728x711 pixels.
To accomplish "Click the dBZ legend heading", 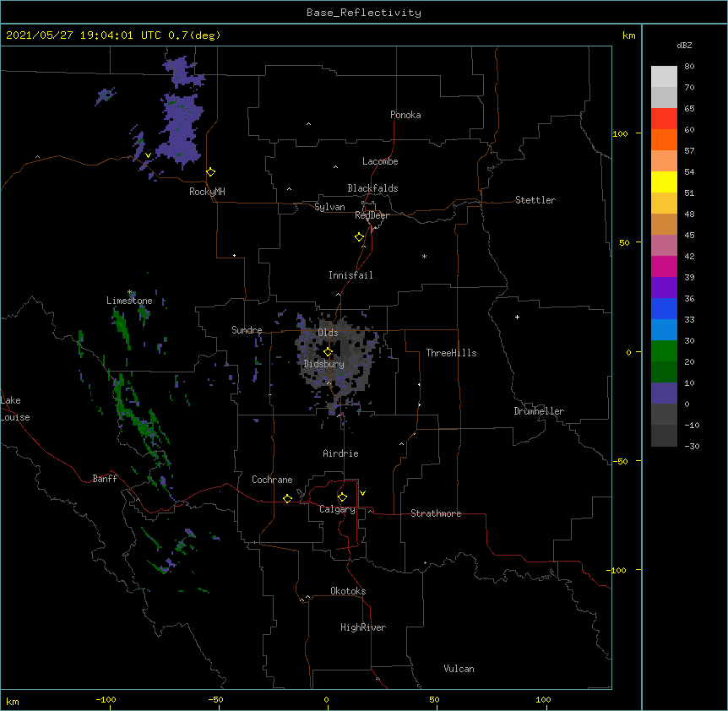I will point(684,46).
